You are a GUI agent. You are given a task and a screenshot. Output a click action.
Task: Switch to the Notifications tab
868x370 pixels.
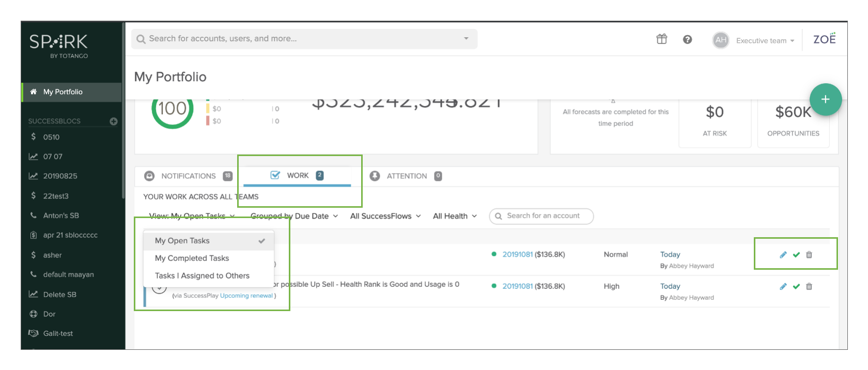[188, 176]
